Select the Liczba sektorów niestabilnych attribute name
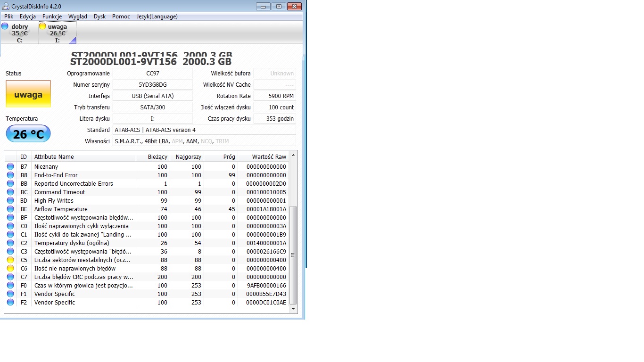This screenshot has height=362, width=644. point(83,260)
